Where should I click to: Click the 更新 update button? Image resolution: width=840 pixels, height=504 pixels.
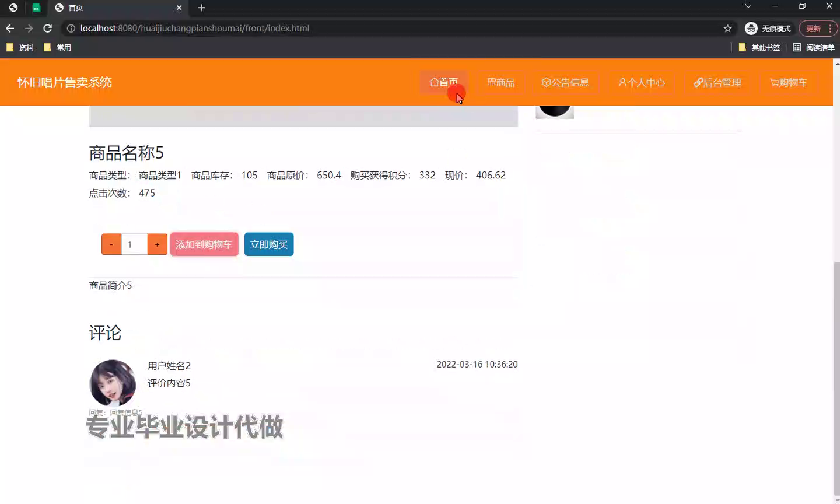pos(818,29)
